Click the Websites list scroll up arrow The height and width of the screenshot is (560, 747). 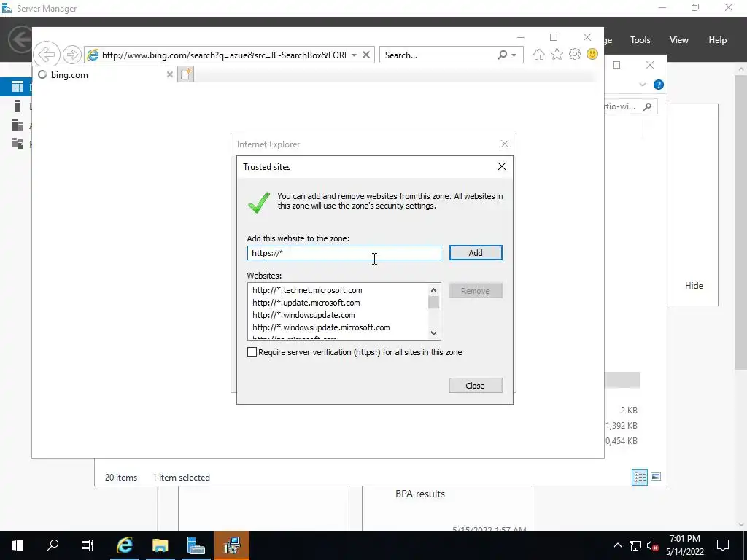433,290
